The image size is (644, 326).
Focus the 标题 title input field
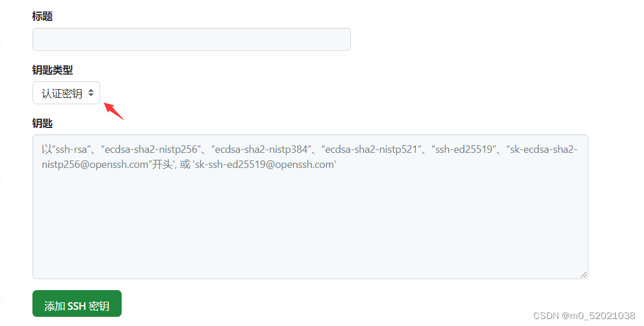point(191,39)
